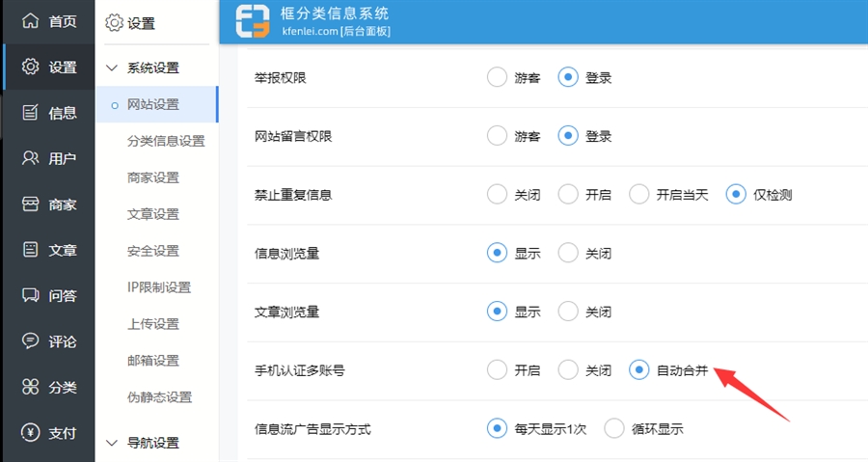Open 安全设置 in the settings menu
The width and height of the screenshot is (868, 462).
point(153,251)
